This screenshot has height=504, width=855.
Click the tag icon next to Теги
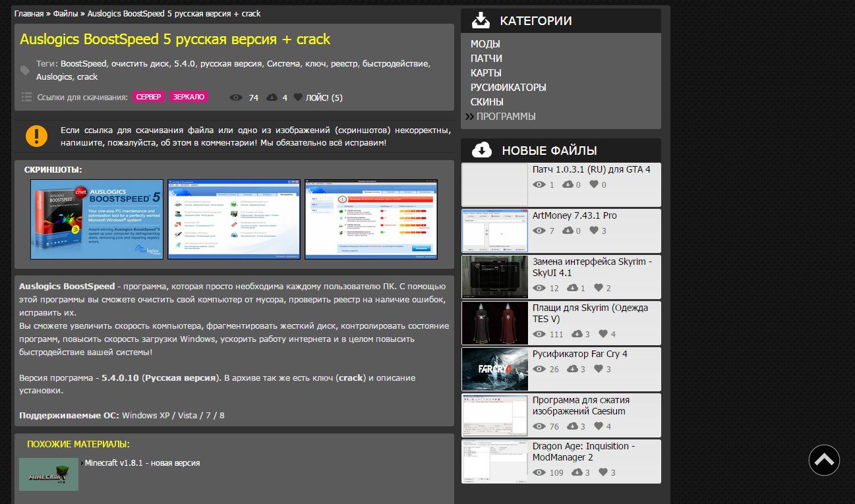(x=25, y=70)
